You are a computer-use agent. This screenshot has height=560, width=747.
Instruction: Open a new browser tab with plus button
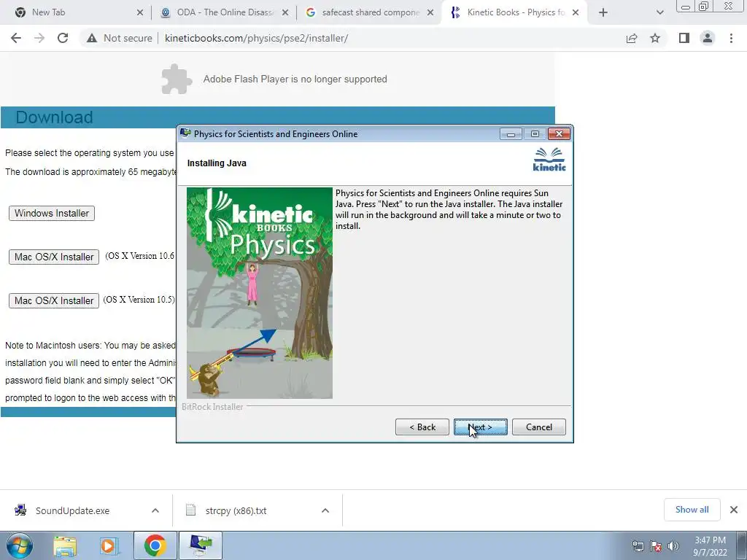coord(603,12)
